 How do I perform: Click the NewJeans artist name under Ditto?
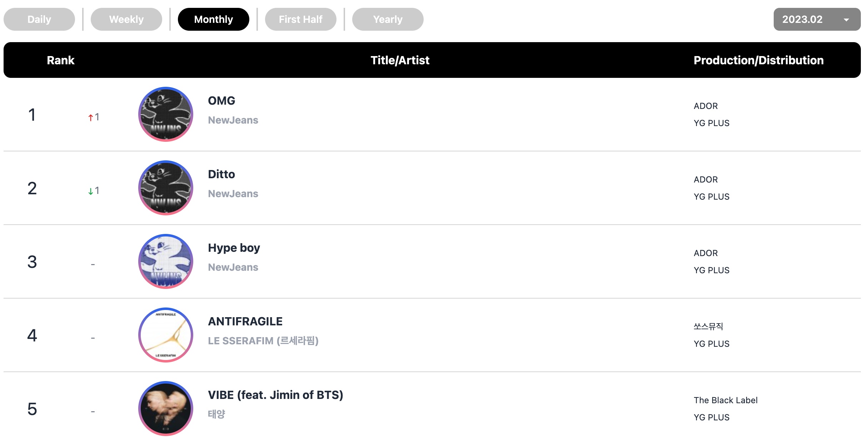[x=233, y=194]
